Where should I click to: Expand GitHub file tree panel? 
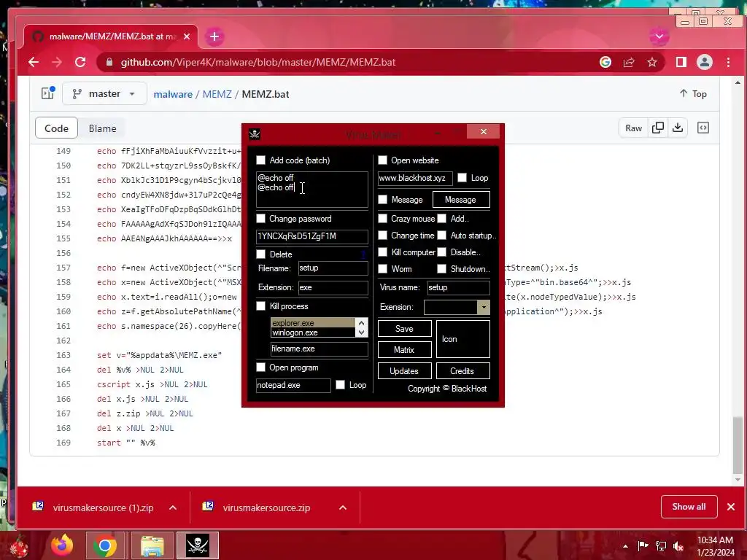point(47,93)
